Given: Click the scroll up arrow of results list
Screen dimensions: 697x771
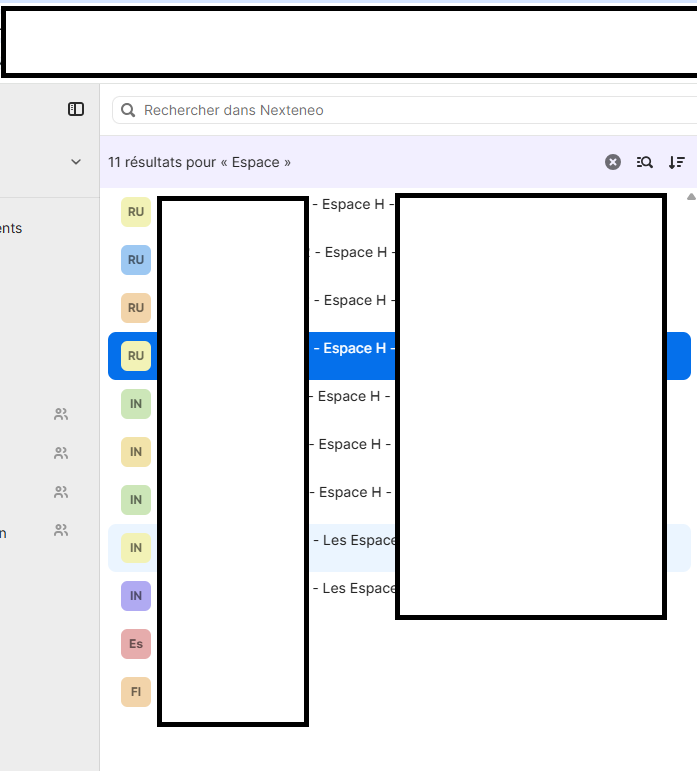Looking at the screenshot, I should click(x=690, y=197).
